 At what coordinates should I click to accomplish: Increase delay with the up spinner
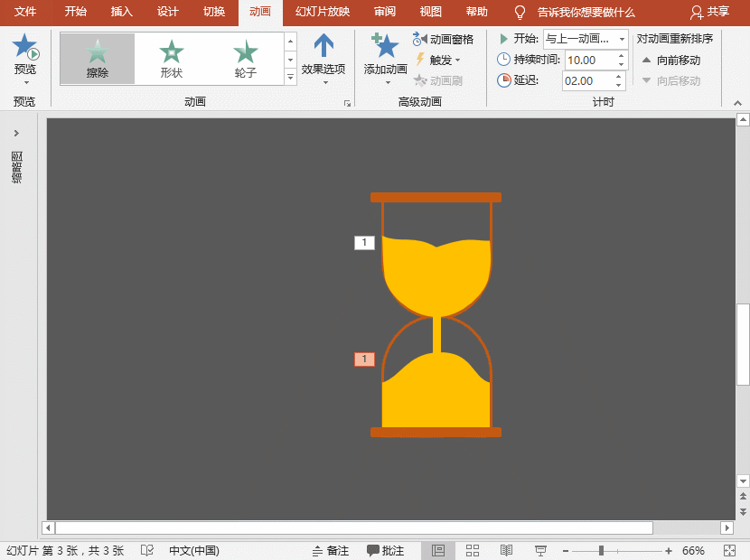618,76
